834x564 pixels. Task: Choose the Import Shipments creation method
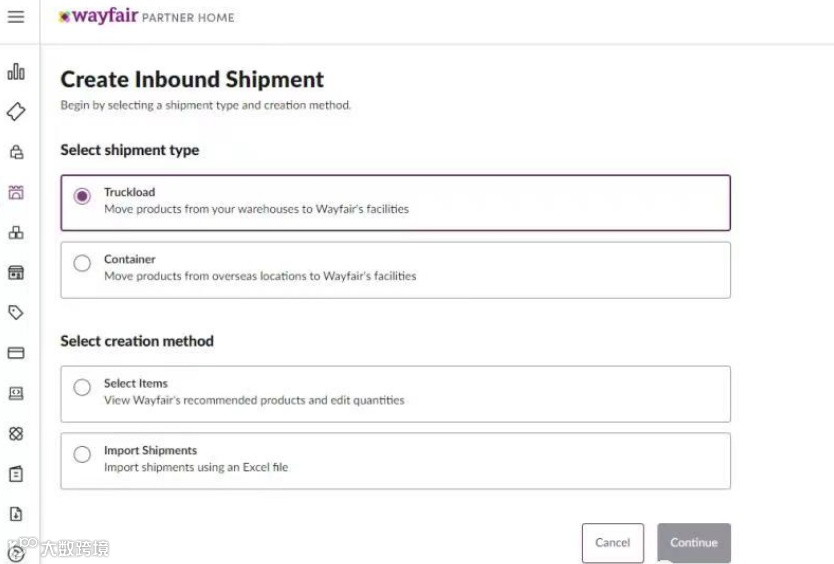tap(83, 455)
